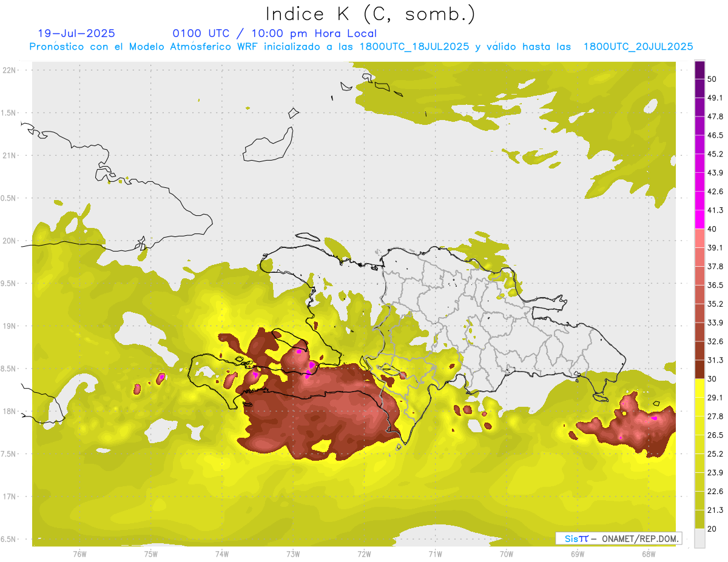Click the '35.2' colorbar value

click(x=715, y=304)
